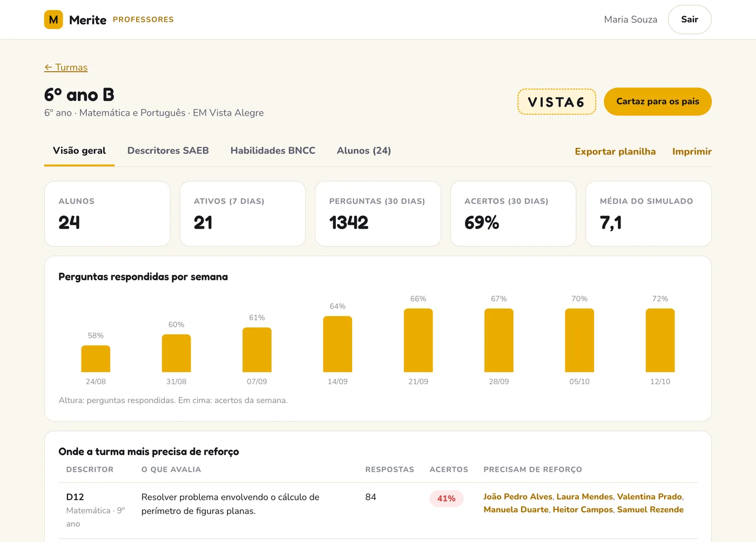Click the VISTA6 class code badge
Image resolution: width=756 pixels, height=542 pixels.
pyautogui.click(x=557, y=102)
